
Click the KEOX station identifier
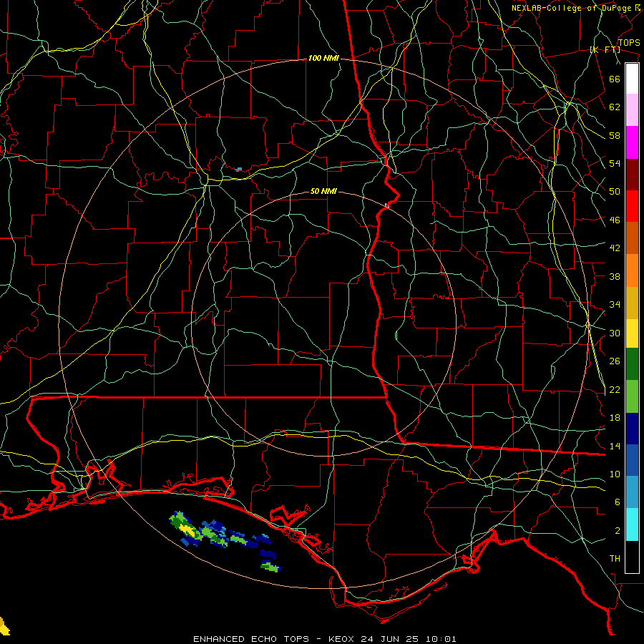(343, 639)
